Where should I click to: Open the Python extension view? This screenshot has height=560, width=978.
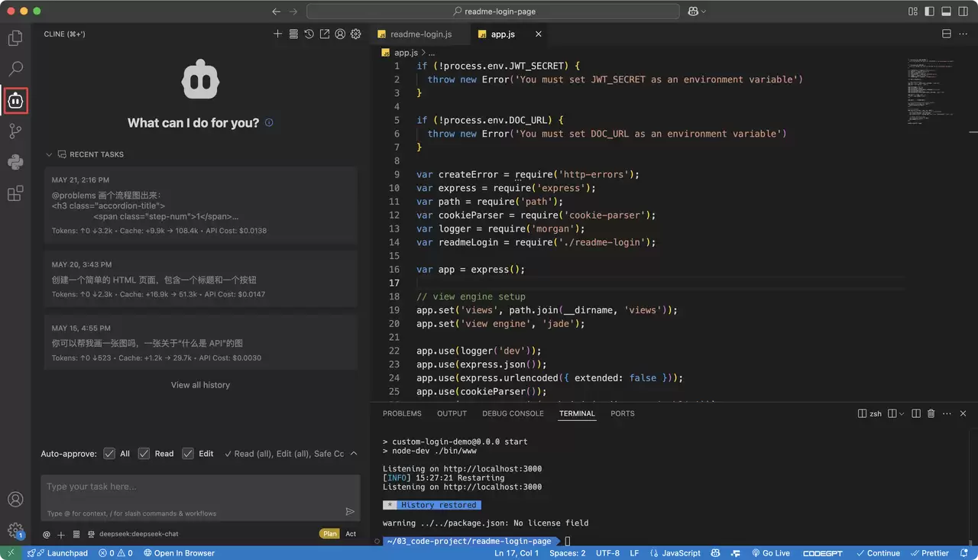(x=15, y=162)
